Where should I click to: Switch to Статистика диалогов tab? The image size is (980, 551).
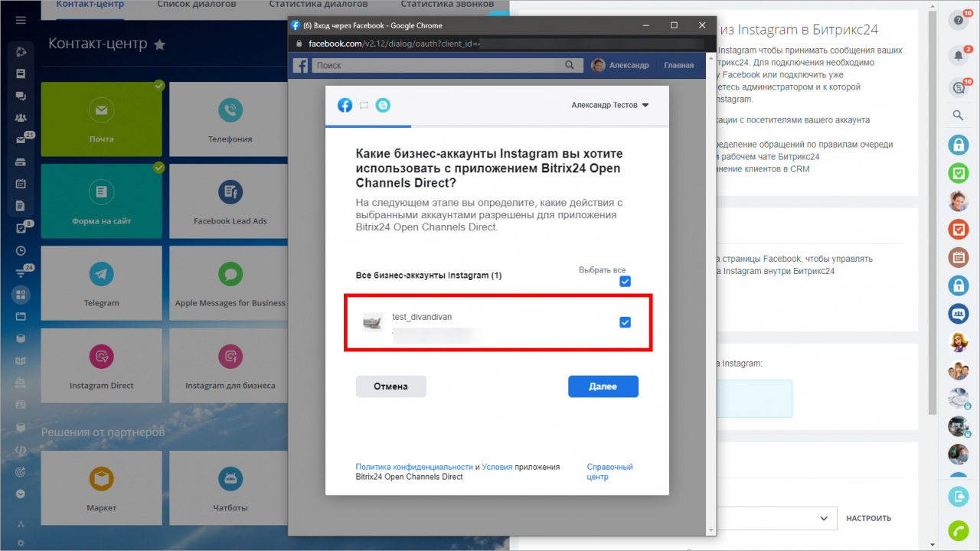tap(318, 5)
